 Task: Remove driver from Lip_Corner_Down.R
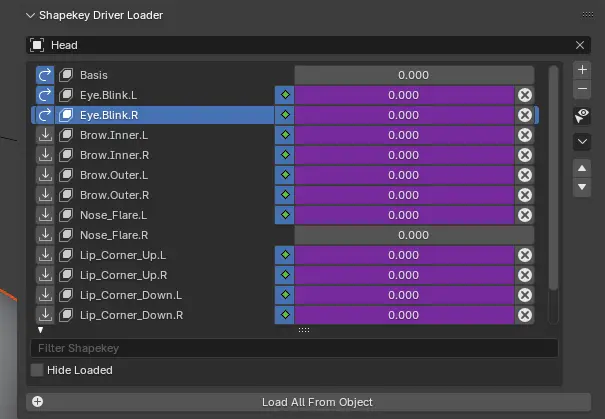coord(525,315)
